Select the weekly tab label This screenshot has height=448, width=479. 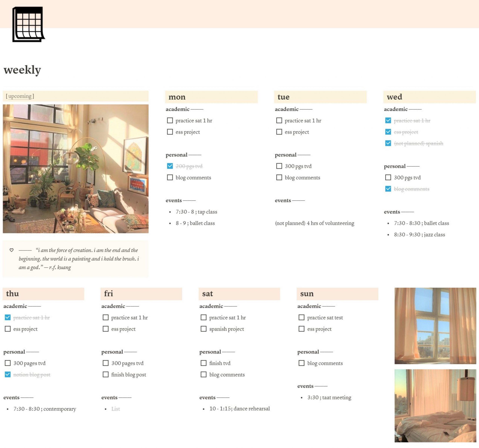23,70
